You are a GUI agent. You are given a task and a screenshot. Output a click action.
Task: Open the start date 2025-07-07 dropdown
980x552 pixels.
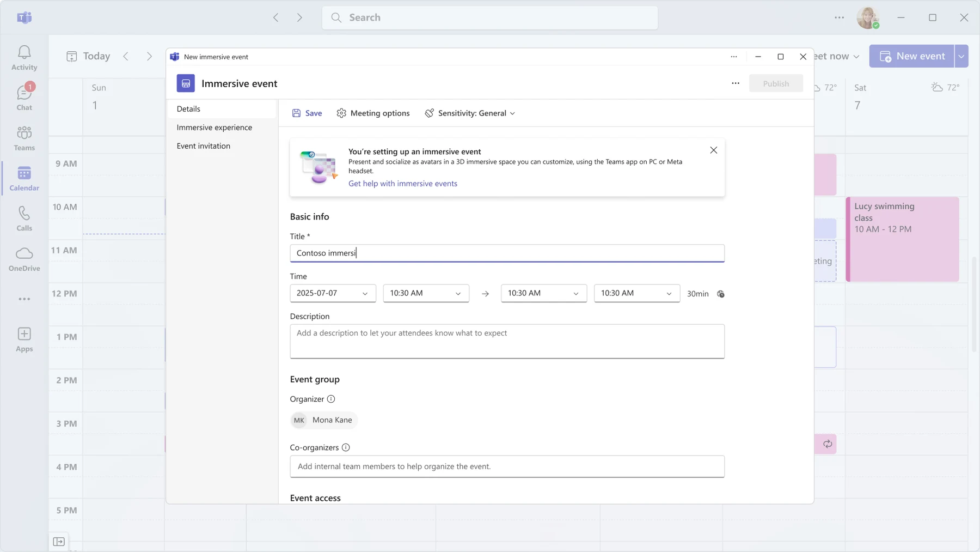333,293
